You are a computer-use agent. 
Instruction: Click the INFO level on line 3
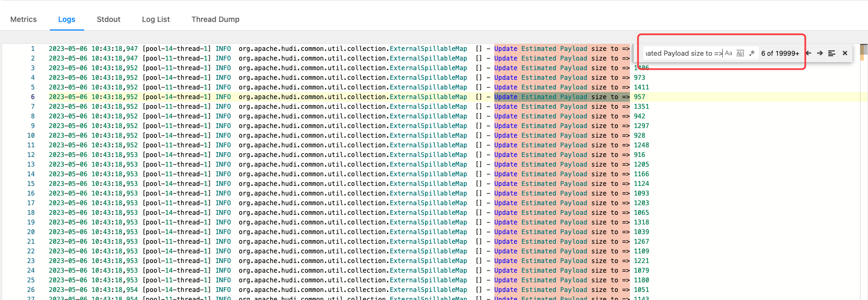(223, 68)
